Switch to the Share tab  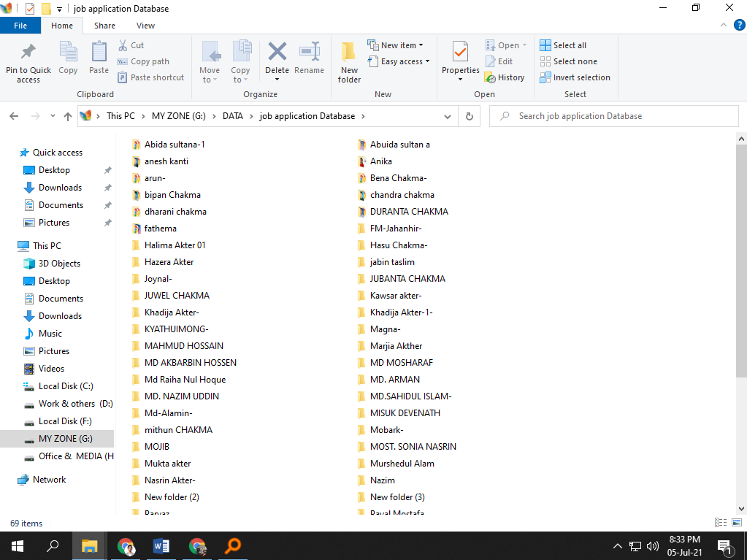[104, 26]
